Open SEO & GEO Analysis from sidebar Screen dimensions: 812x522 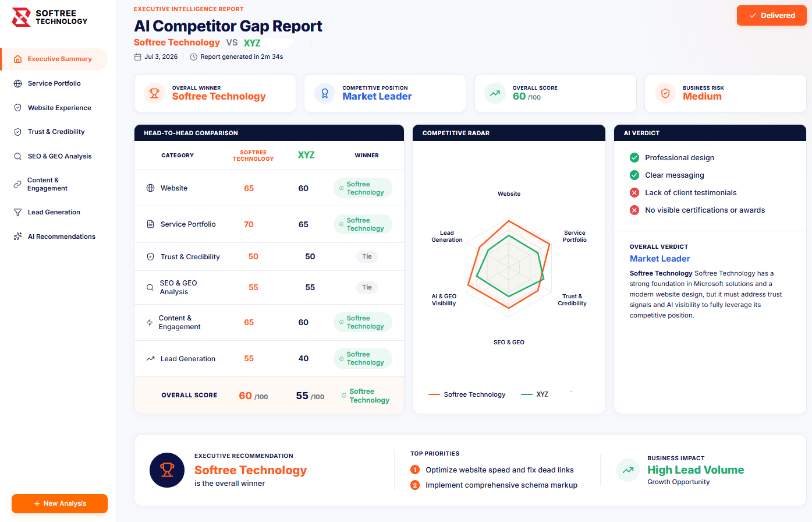54,156
